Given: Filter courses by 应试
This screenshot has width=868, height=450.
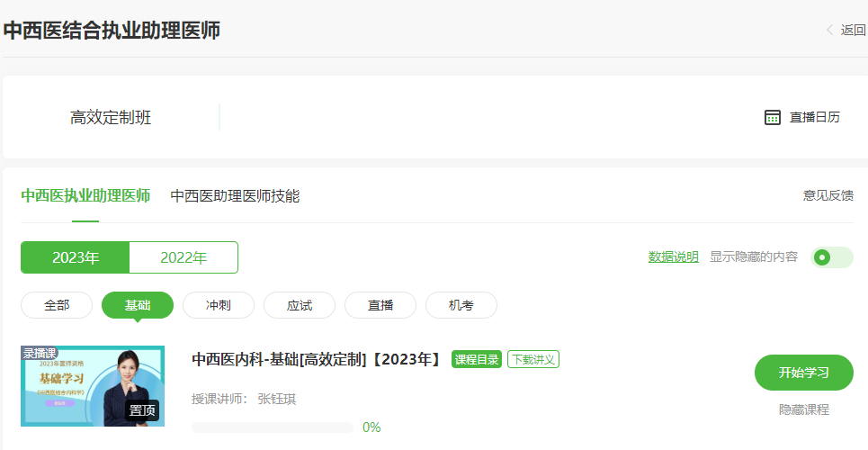Looking at the screenshot, I should (x=300, y=305).
